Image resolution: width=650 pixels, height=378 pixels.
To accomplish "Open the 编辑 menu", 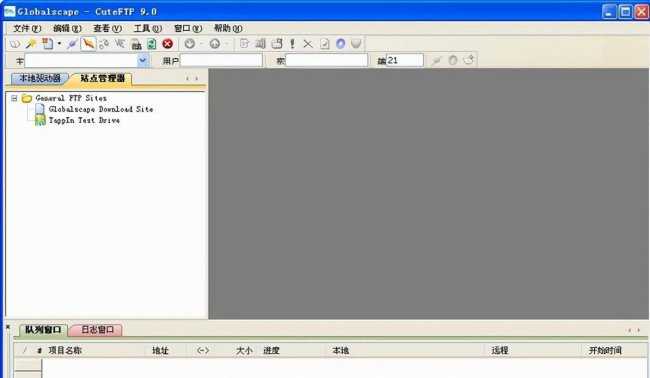I will tap(67, 29).
